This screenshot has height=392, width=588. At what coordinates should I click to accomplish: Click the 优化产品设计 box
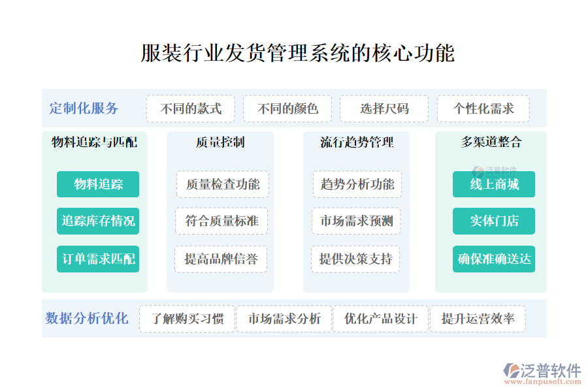[x=381, y=319]
